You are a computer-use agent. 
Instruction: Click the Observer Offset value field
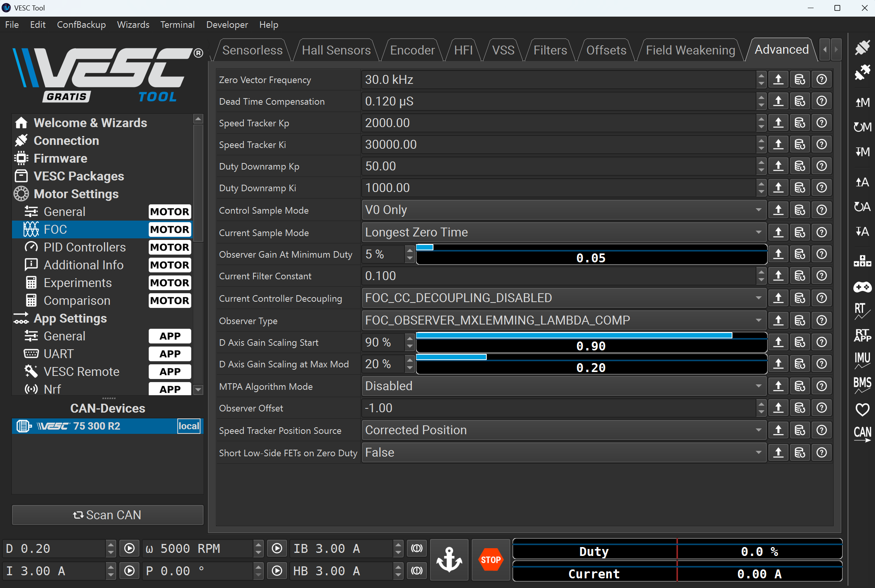coord(558,408)
